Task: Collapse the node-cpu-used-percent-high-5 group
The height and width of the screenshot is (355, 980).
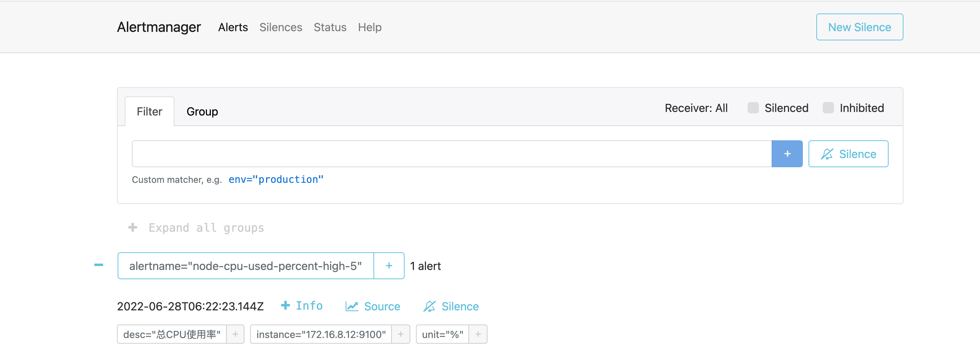Action: tap(98, 265)
